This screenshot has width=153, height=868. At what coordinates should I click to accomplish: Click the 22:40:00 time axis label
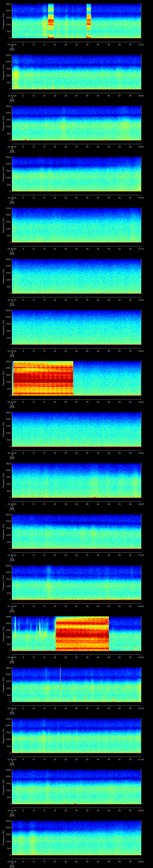(x=12, y=249)
